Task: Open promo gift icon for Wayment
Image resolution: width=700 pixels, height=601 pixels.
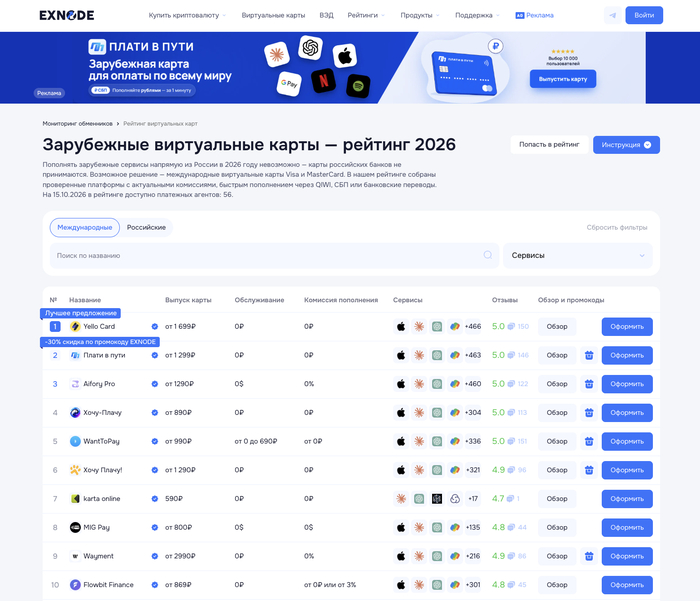Action: tap(589, 556)
